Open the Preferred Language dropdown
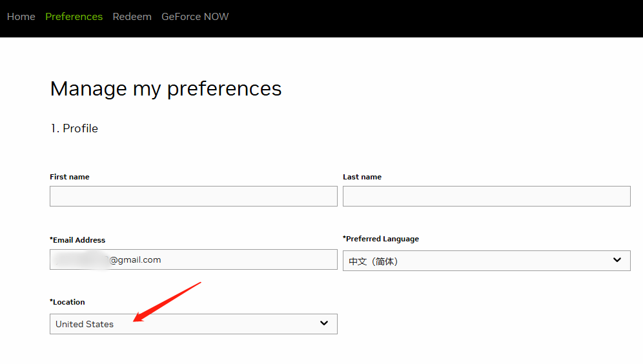The image size is (643, 364). pos(478,261)
